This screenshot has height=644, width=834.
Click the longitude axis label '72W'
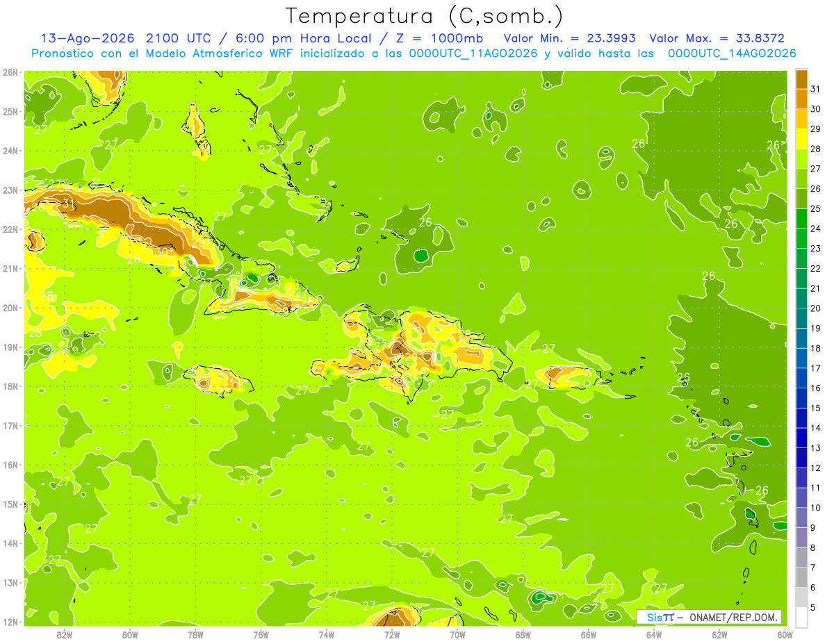click(x=392, y=634)
